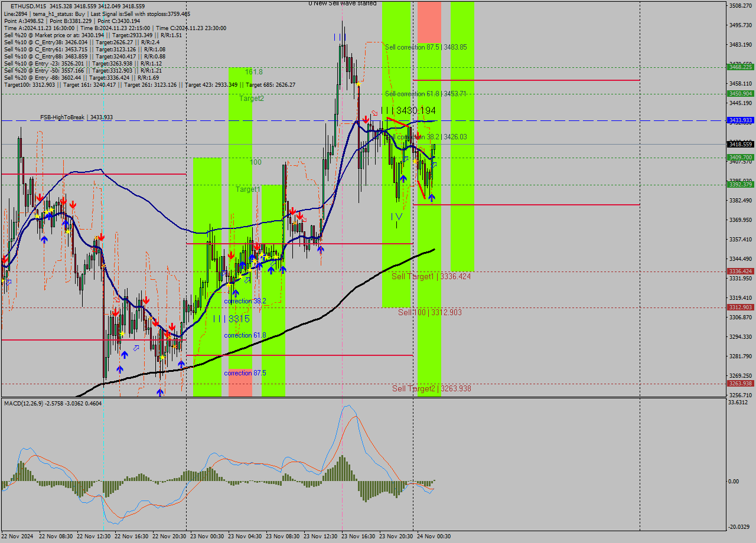Click the '24 Nov 00:30' time axis label

click(434, 537)
